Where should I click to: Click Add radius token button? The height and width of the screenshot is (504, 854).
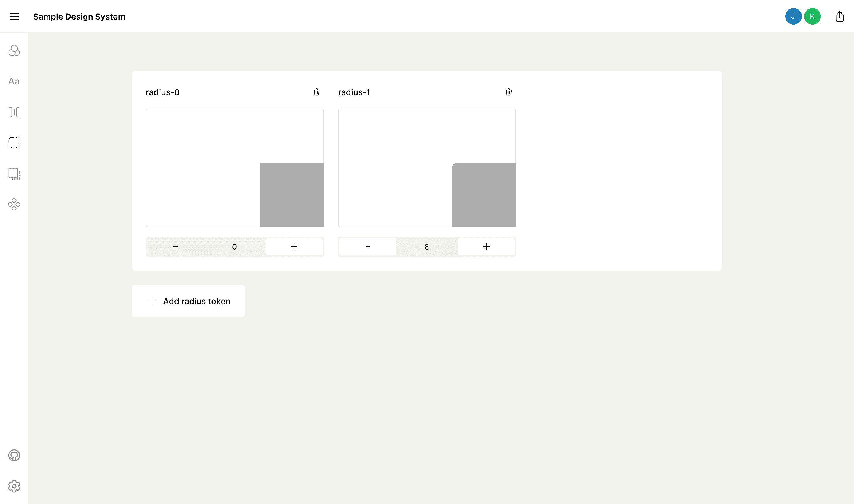188,301
